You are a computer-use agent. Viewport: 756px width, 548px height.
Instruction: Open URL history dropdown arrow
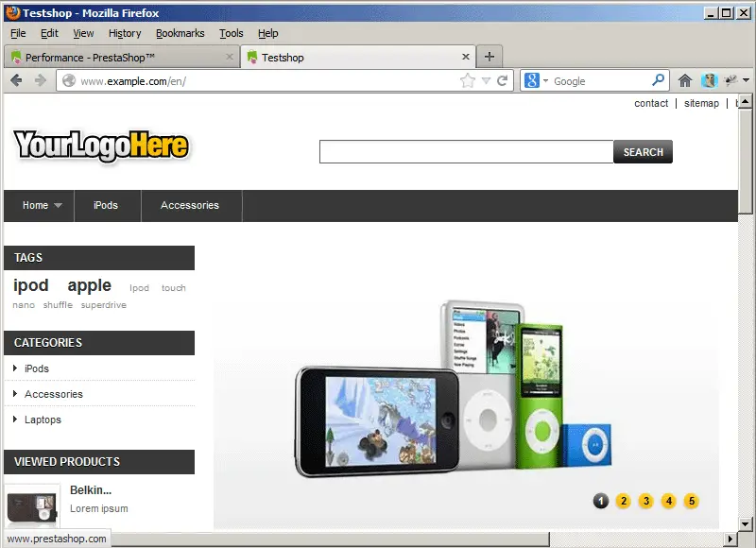tap(486, 81)
